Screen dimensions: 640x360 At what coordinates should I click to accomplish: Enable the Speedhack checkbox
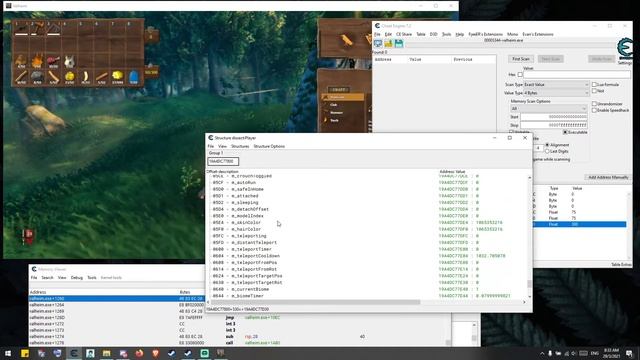click(x=594, y=110)
